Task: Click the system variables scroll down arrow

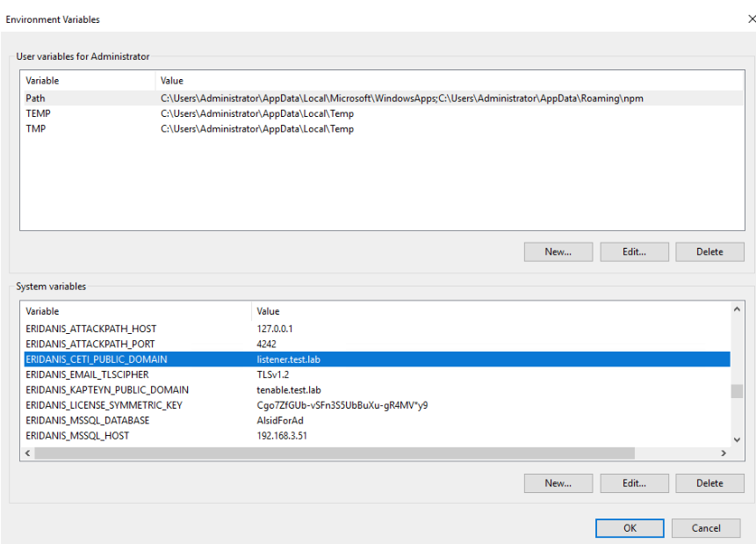Action: pyautogui.click(x=737, y=439)
